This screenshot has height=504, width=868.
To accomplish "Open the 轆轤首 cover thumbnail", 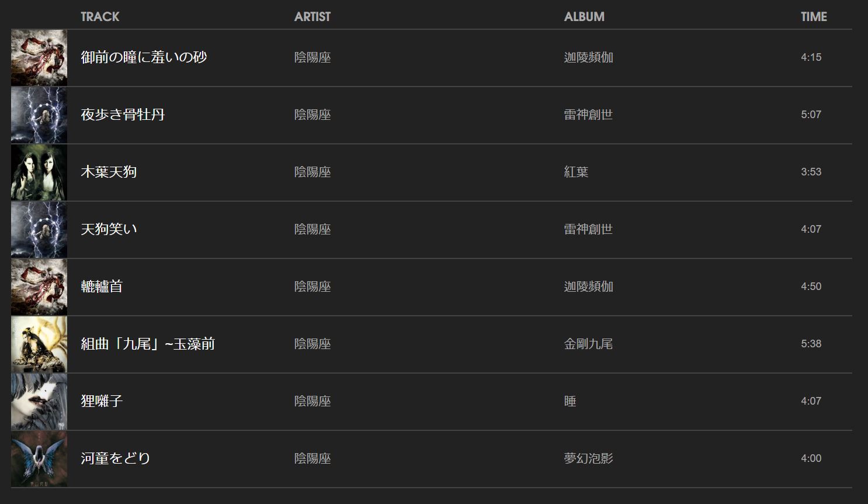I will click(39, 287).
